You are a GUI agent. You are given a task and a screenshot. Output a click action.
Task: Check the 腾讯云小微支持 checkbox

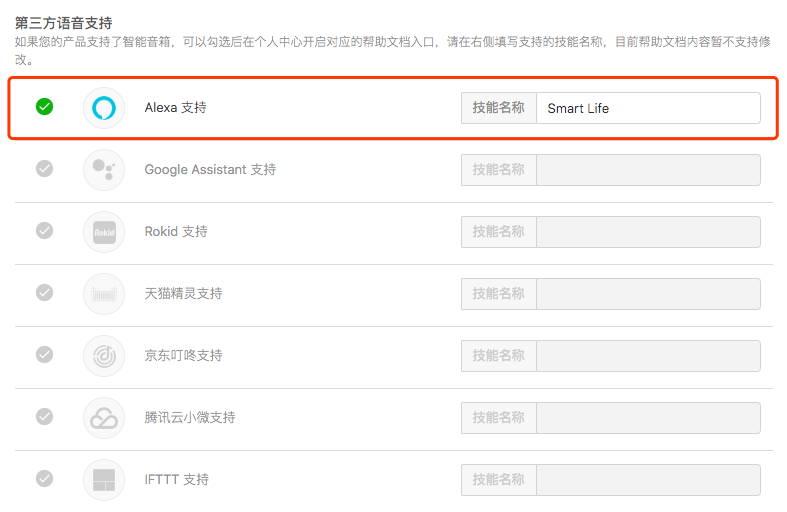(x=45, y=416)
